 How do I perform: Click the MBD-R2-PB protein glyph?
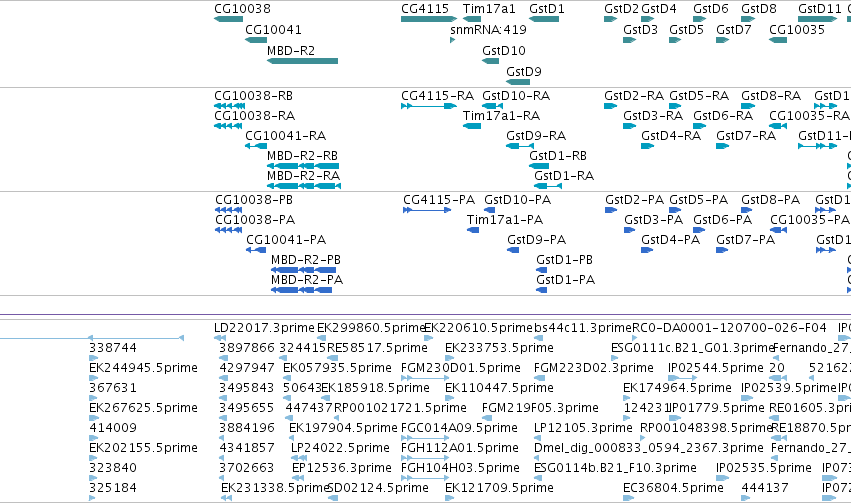click(x=303, y=270)
